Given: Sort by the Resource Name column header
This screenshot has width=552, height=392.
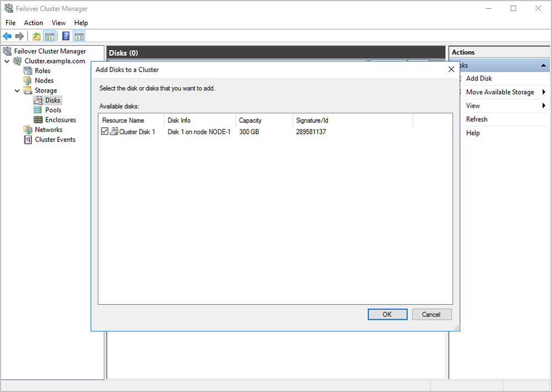Looking at the screenshot, I should [x=131, y=120].
